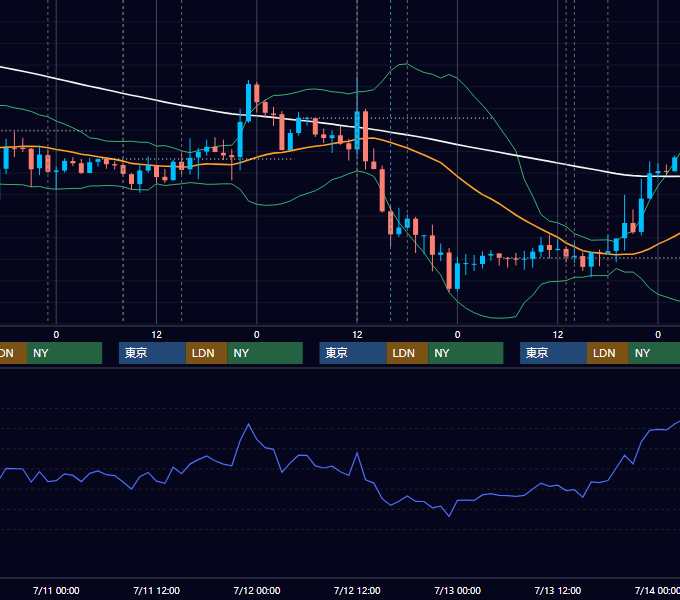Select the NY session block ending near 7/14 00:00
680x600 pixels.
654,353
